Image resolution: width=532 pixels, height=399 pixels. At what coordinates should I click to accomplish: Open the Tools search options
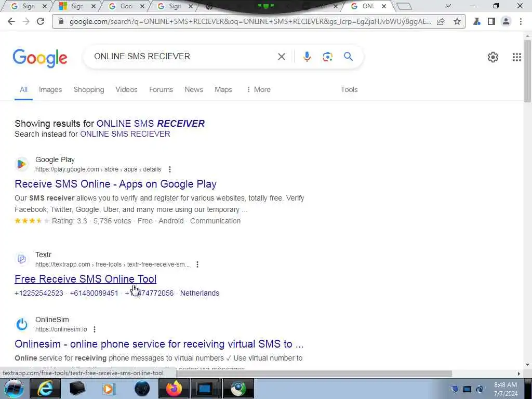coord(349,89)
